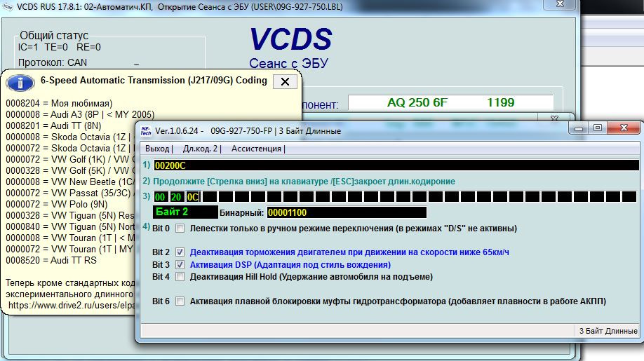
Task: Close the VCDS main window
Action: pos(560,4)
